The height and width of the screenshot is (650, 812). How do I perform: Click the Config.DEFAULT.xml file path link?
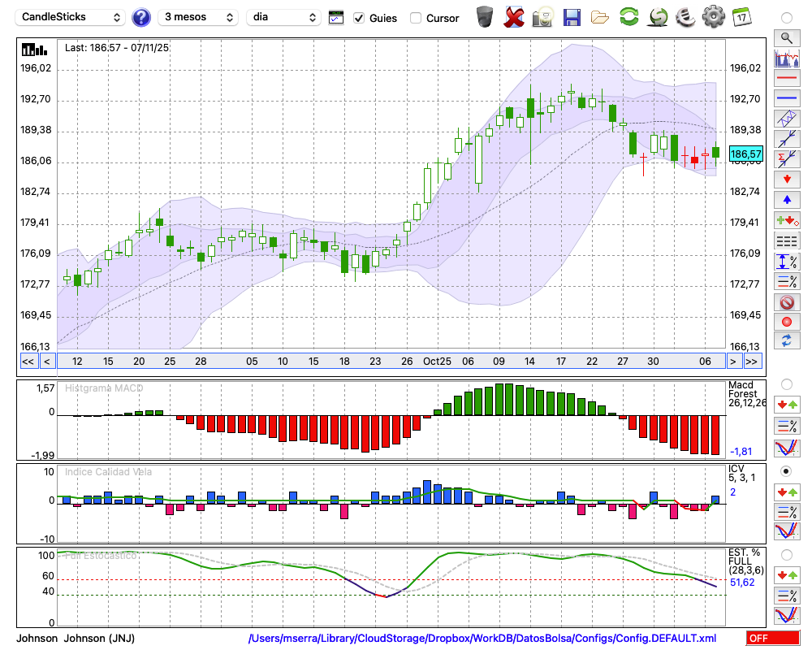point(482,639)
